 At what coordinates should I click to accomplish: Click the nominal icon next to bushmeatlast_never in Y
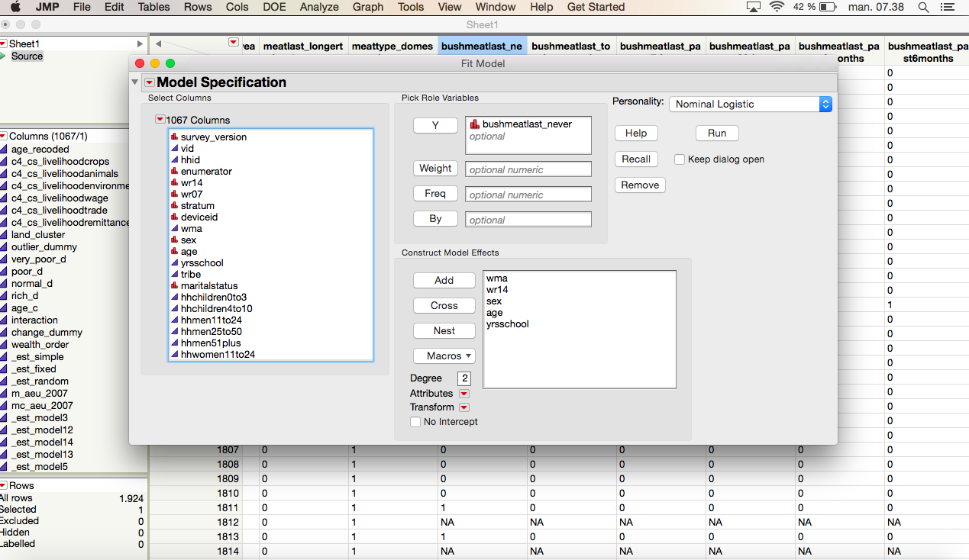[474, 124]
